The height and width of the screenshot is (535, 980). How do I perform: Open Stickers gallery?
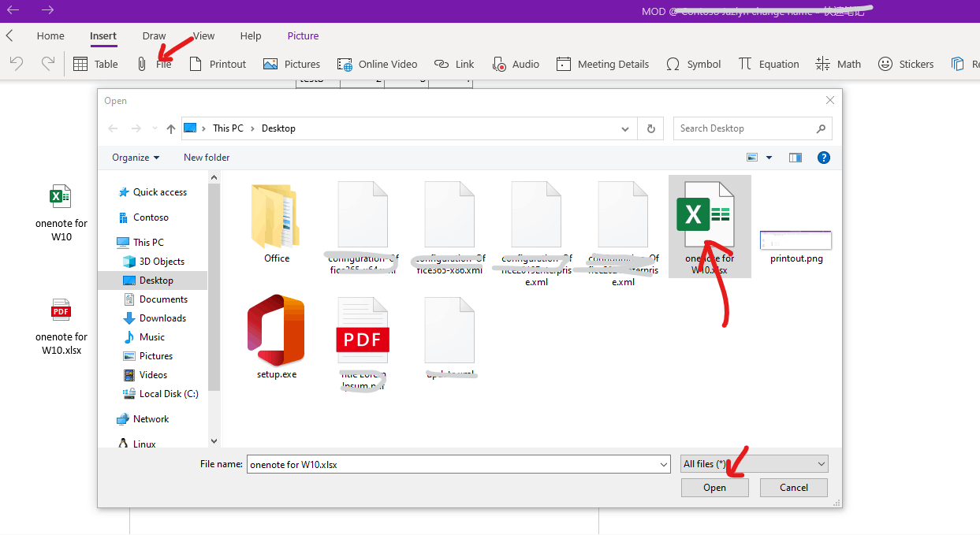(906, 64)
